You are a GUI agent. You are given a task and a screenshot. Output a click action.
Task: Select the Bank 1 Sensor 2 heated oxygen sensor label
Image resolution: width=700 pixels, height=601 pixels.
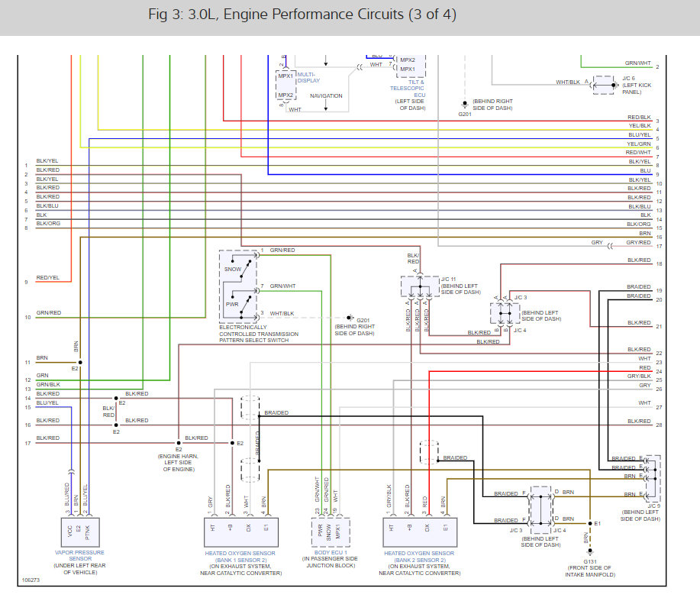[240, 557]
